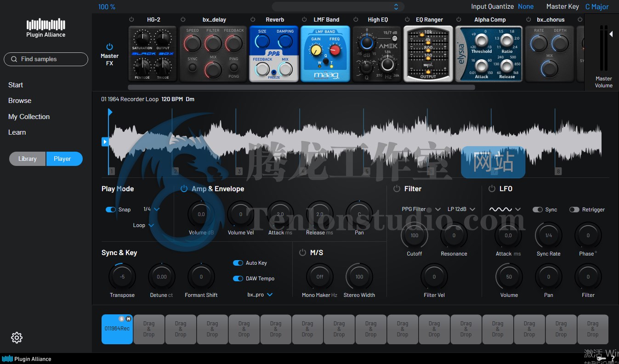The image size is (619, 364).
Task: Toggle power icon for EQ Ranger plugin
Action: click(407, 19)
